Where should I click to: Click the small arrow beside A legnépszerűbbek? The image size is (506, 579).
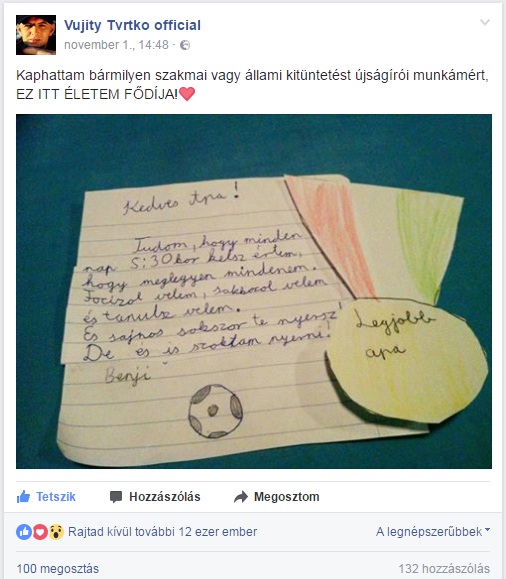click(x=487, y=530)
